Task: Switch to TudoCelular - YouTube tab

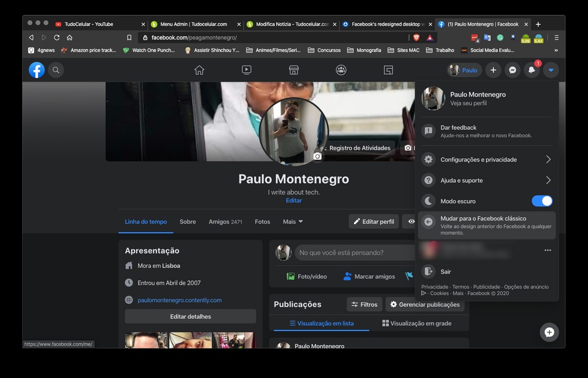Action: click(100, 24)
